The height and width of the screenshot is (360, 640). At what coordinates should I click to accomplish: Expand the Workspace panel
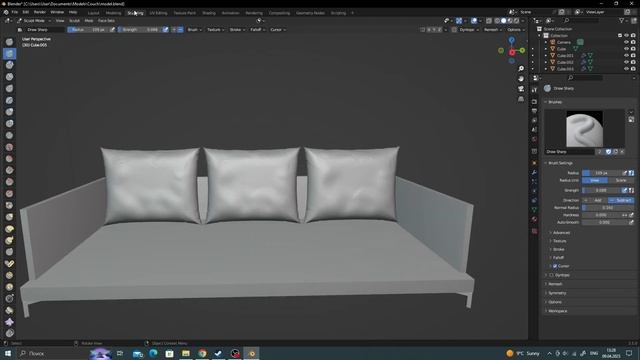coord(557,311)
